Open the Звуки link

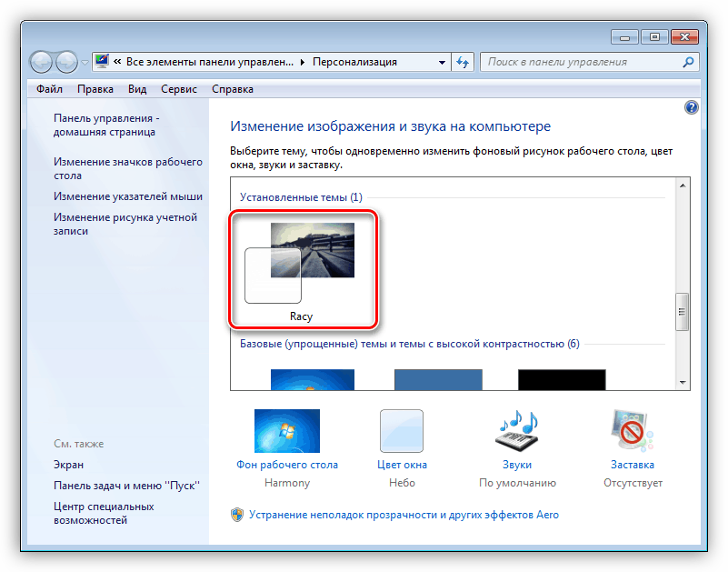tap(517, 465)
